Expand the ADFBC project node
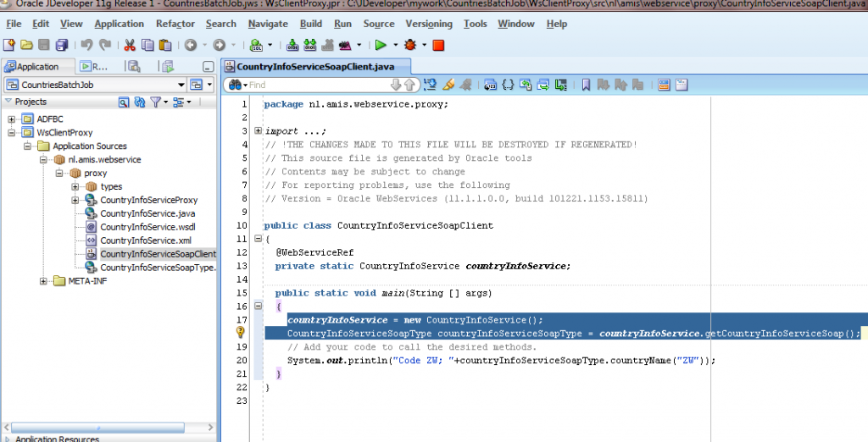The image size is (868, 442). click(13, 119)
